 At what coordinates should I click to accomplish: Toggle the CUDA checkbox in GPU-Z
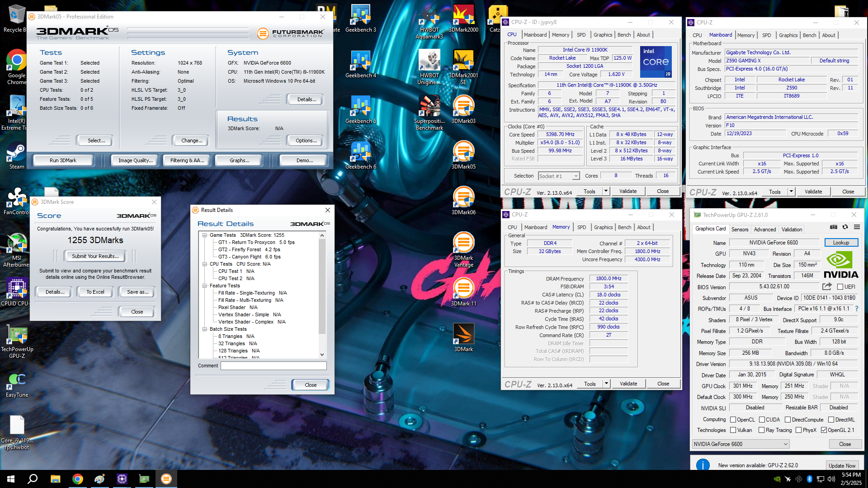762,420
